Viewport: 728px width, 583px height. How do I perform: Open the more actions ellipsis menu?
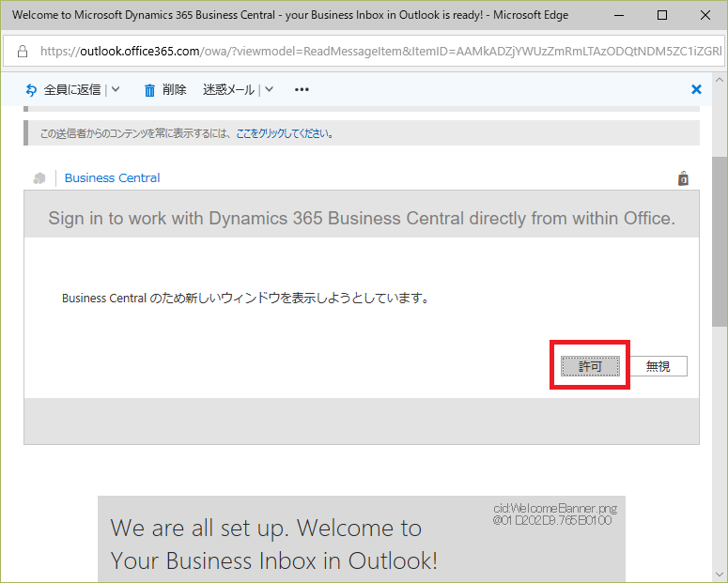(302, 89)
